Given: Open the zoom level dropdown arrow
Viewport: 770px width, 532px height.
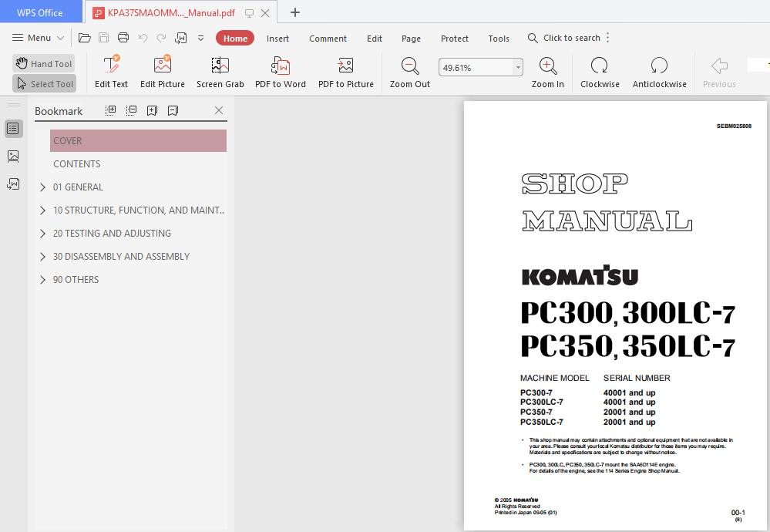Looking at the screenshot, I should tap(518, 67).
